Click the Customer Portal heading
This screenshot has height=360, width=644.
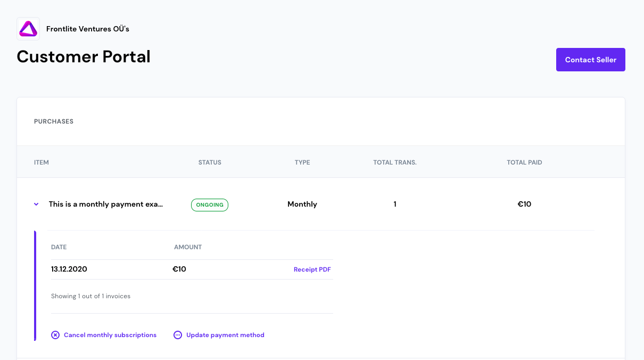click(84, 56)
